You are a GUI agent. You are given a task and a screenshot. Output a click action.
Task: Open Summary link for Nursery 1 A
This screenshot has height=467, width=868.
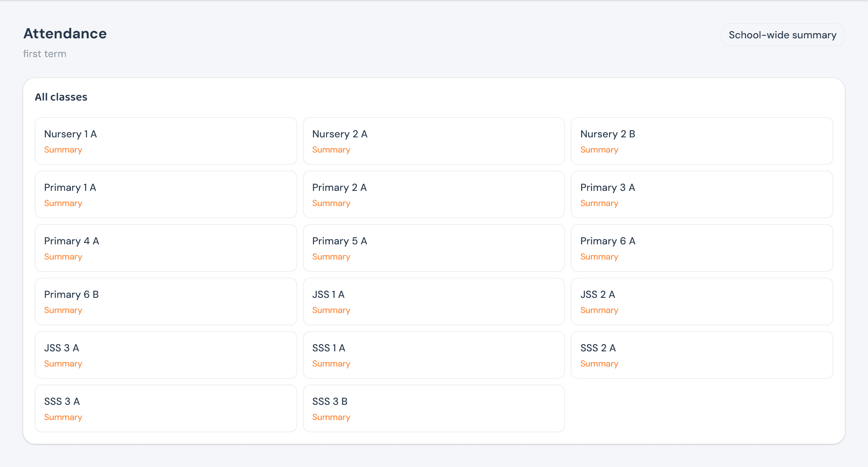63,150
